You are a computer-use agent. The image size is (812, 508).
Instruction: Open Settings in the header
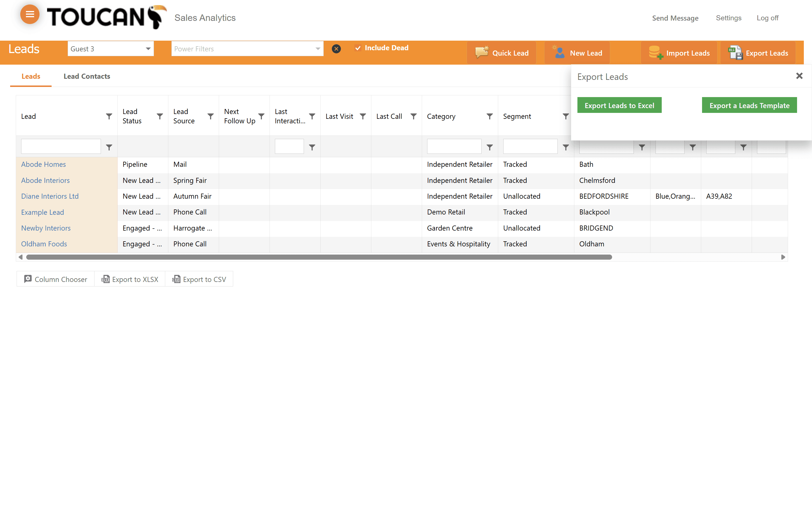[x=729, y=18]
